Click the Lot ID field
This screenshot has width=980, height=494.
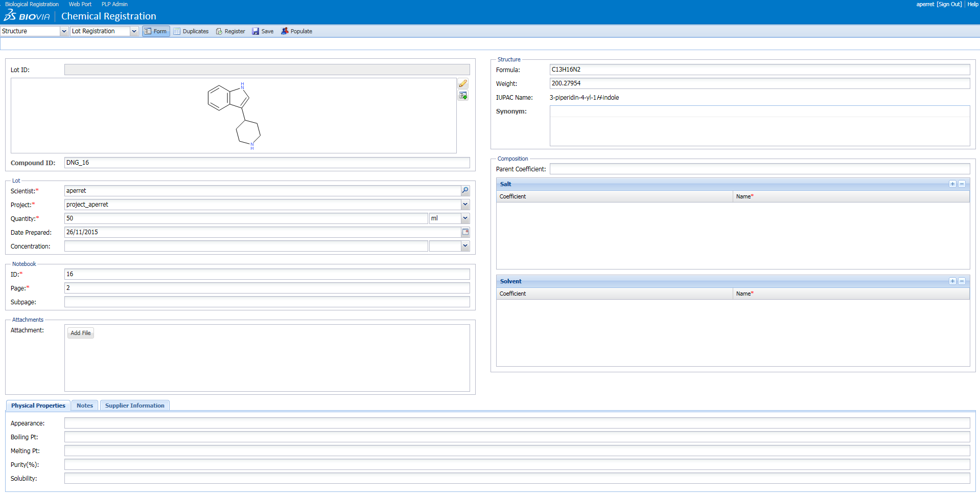coord(267,70)
